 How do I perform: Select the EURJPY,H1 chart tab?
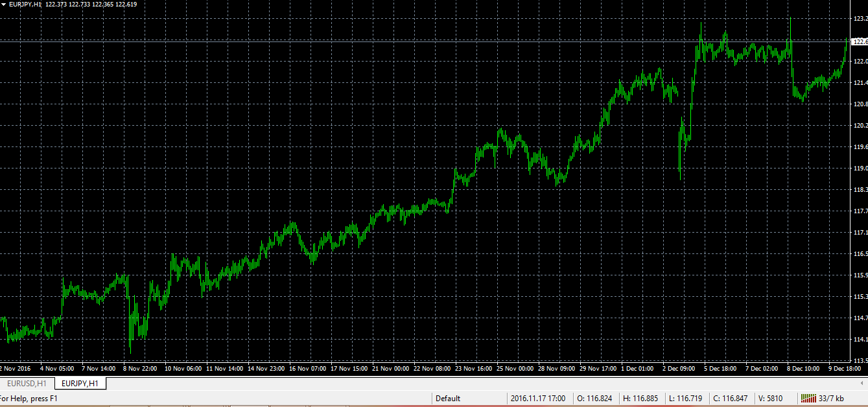coord(80,384)
